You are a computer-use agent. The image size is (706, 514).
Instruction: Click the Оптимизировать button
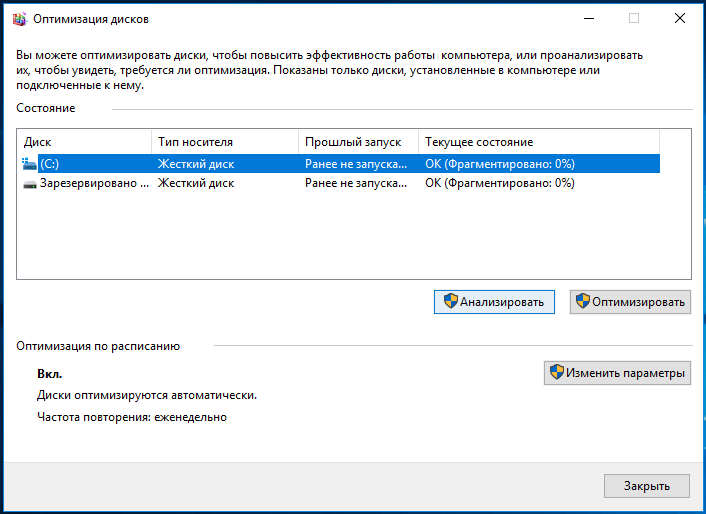[630, 302]
